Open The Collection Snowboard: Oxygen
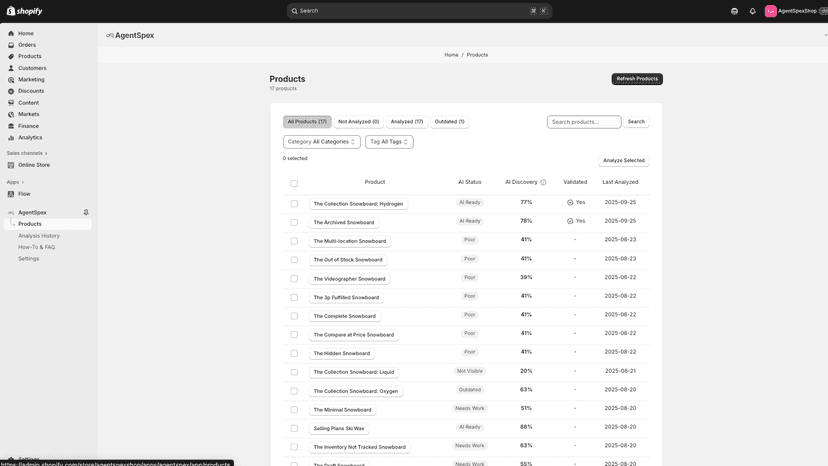 356,392
